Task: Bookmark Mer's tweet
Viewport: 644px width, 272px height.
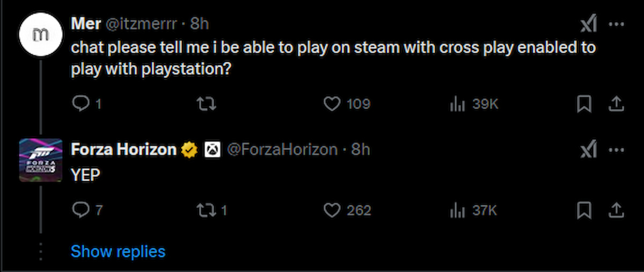Action: pos(584,103)
